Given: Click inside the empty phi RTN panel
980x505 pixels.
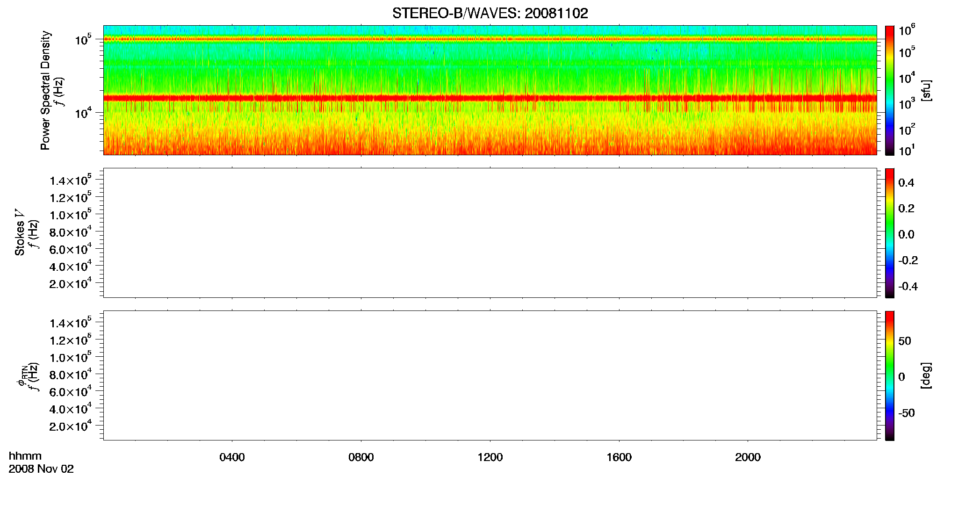Looking at the screenshot, I should coord(490,375).
